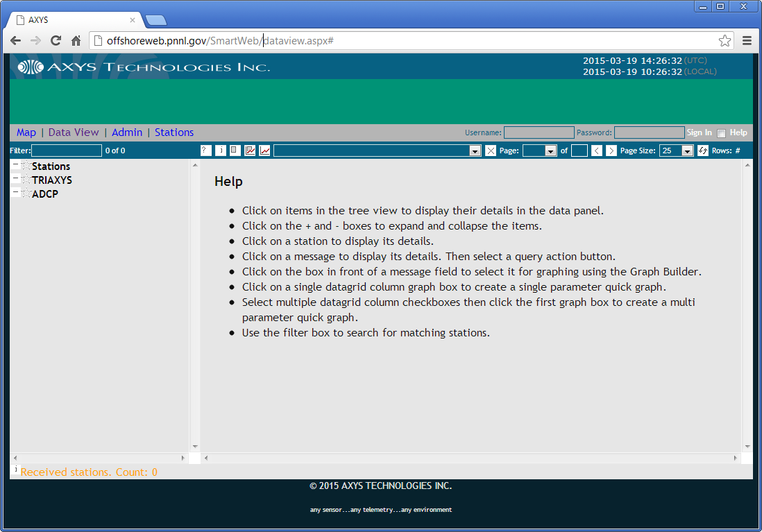Screen dimensions: 762x532
Task: Click the browser home icon
Action: (x=76, y=41)
